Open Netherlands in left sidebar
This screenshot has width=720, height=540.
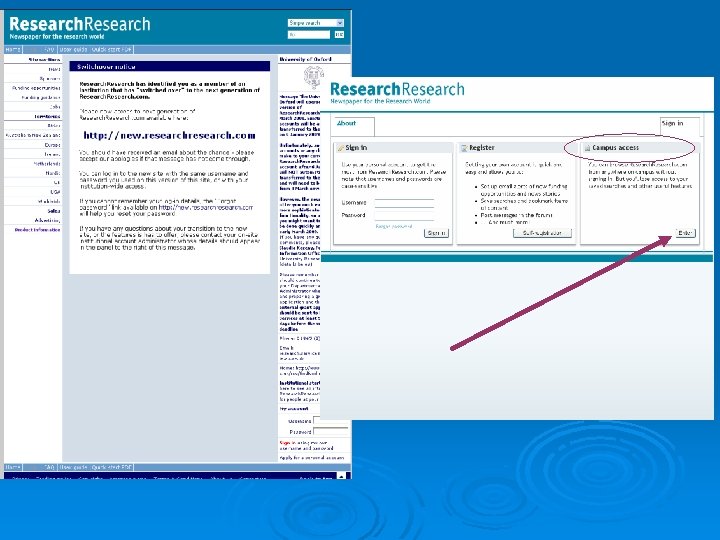(47, 163)
